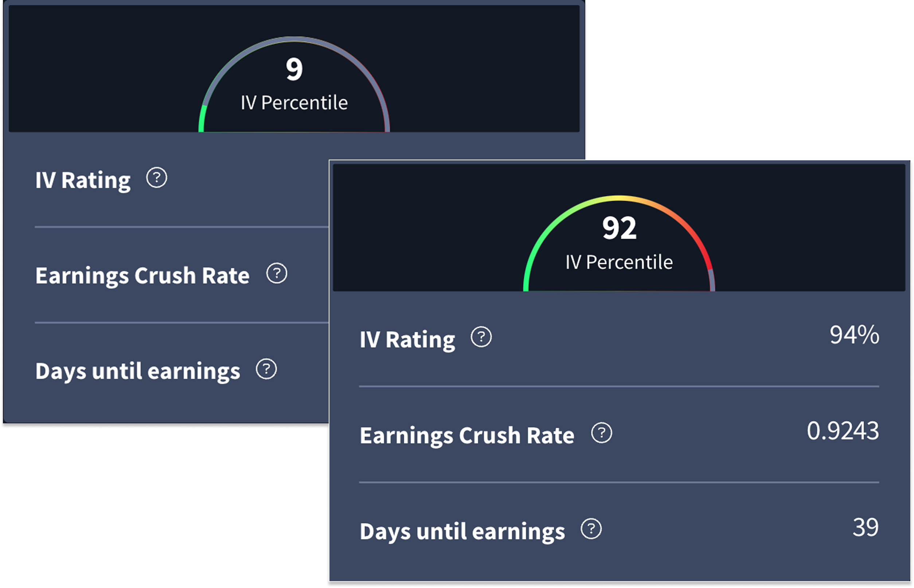This screenshot has width=914, height=588.
Task: Click the 94% IV Rating value
Action: 854,335
